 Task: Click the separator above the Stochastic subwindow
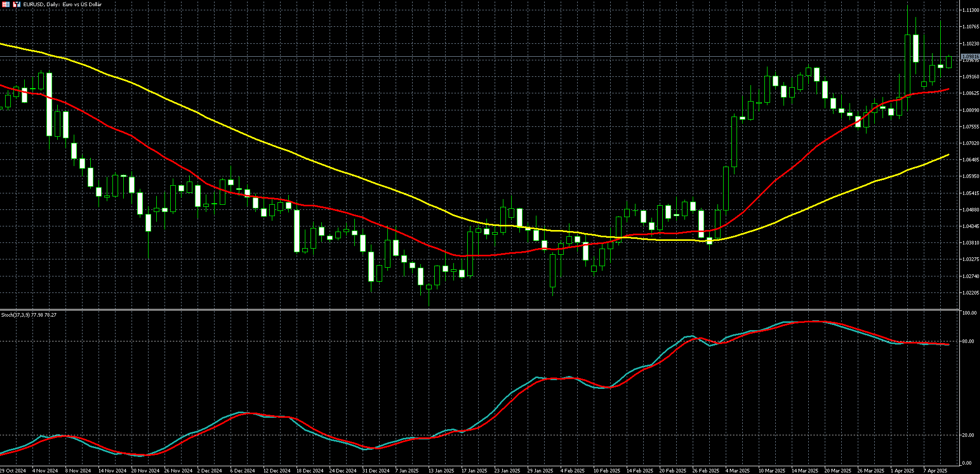pos(480,309)
